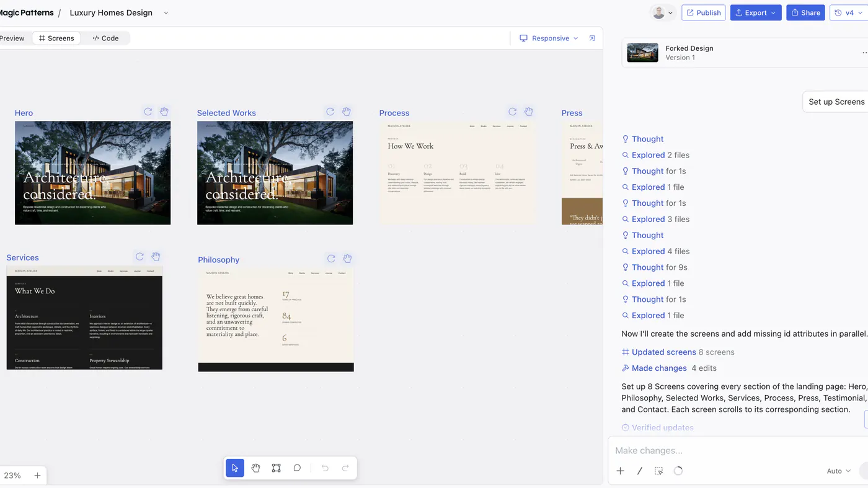Image resolution: width=868 pixels, height=488 pixels.
Task: Expand the 'Thought for 9s' entry
Action: (655, 267)
